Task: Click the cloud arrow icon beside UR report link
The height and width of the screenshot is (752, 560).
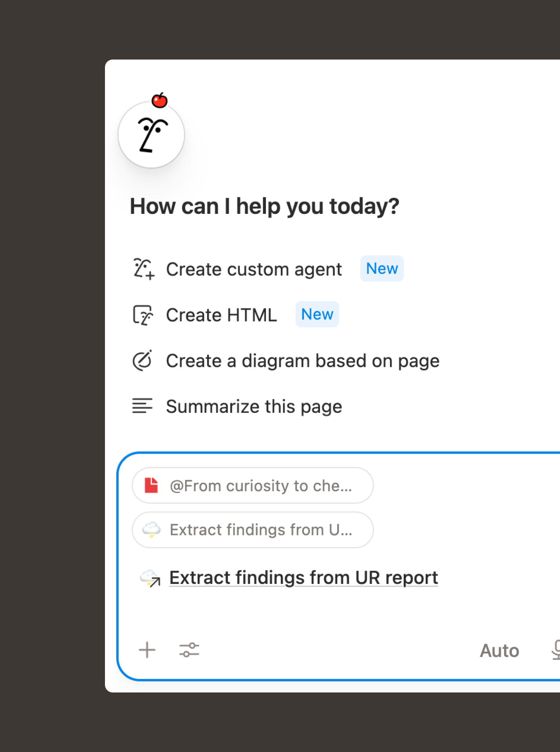Action: (150, 578)
